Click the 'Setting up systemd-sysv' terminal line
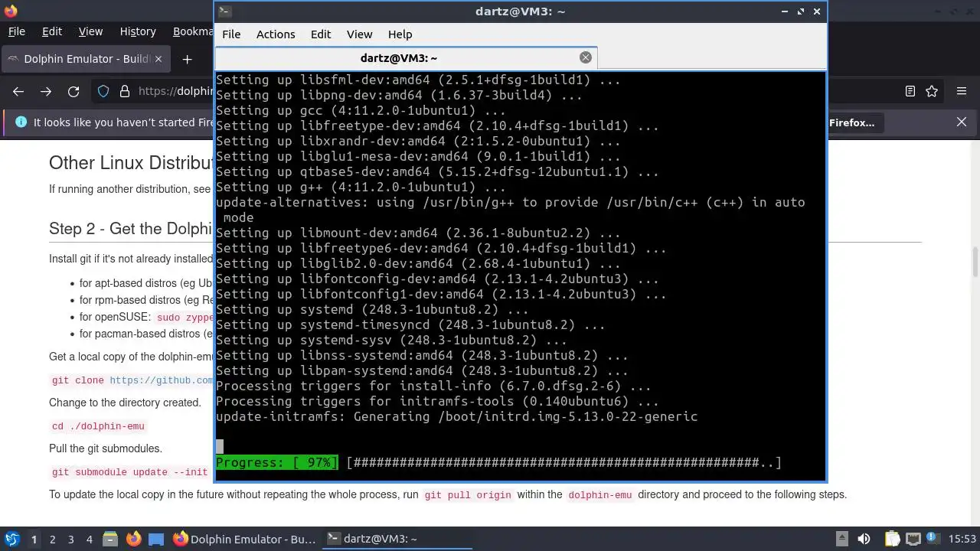Image resolution: width=980 pixels, height=551 pixels. 391,340
